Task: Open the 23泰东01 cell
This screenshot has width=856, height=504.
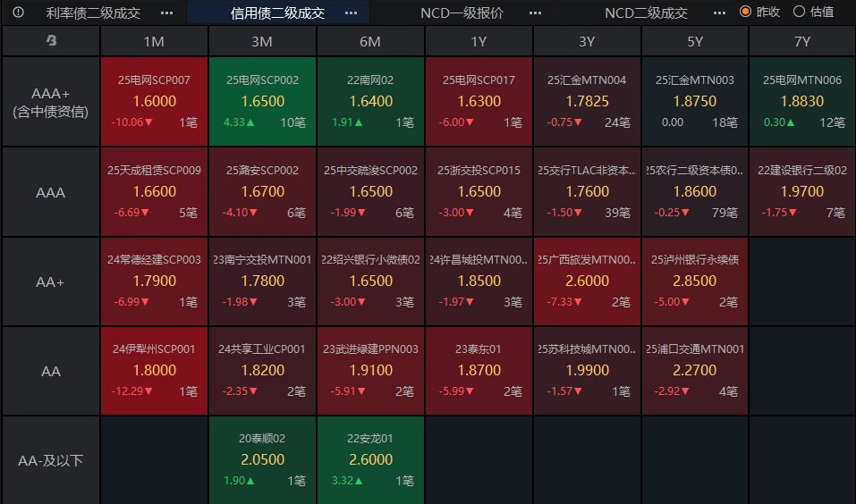Action: (479, 371)
